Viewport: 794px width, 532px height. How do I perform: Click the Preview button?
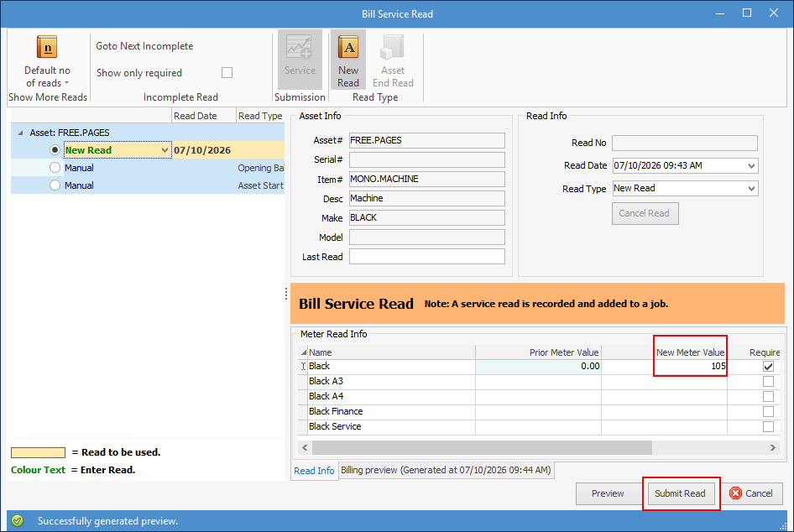click(x=608, y=493)
